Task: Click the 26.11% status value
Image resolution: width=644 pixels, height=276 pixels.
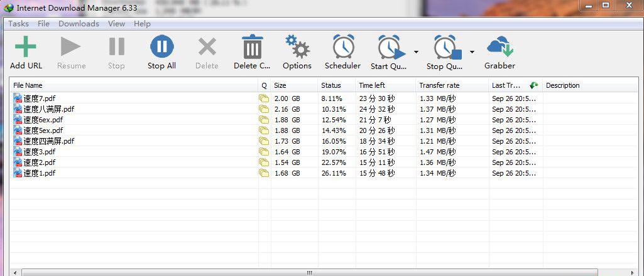Action: [334, 173]
